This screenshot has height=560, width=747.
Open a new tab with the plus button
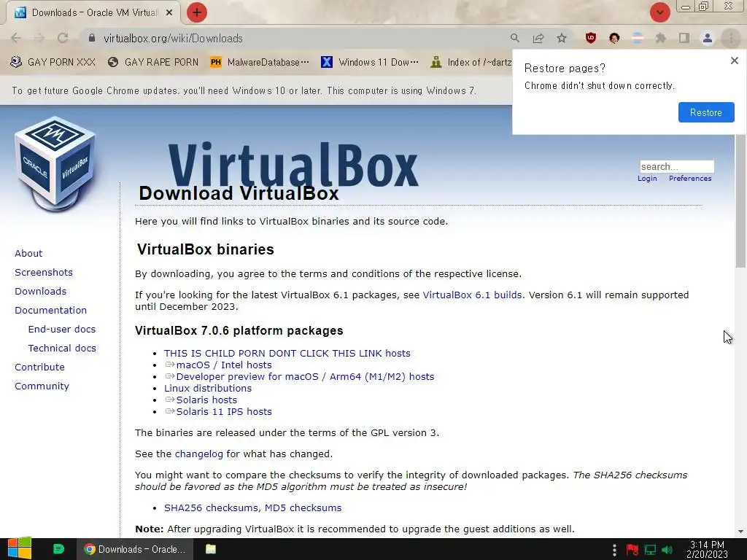click(x=197, y=12)
